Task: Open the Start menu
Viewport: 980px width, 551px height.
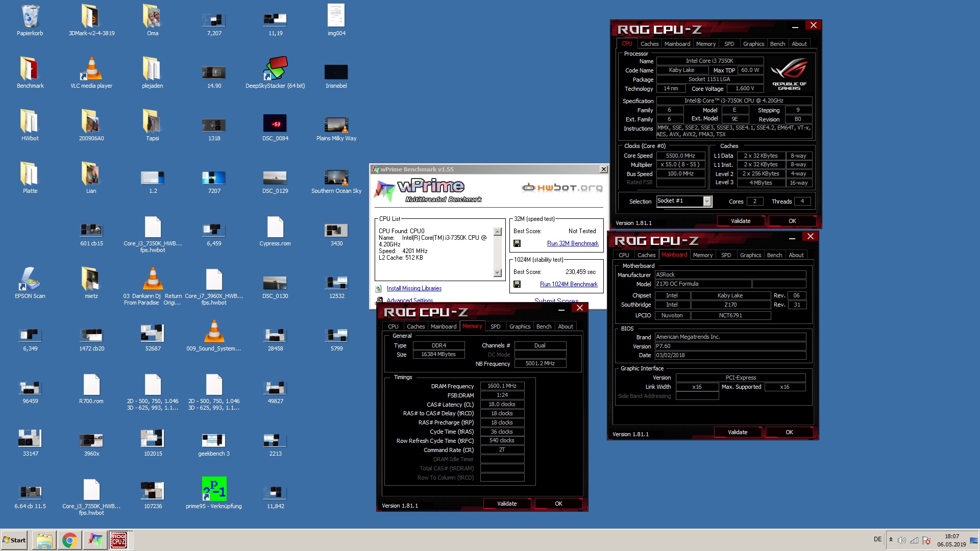Action: coord(14,540)
